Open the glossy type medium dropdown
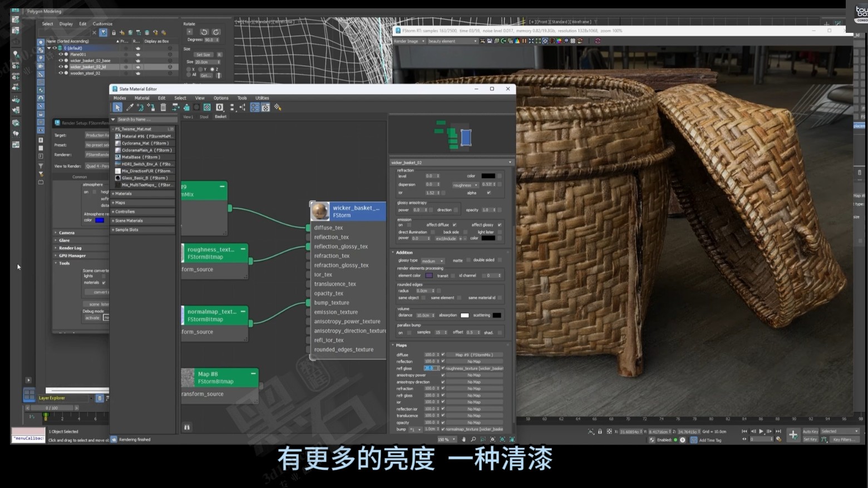Viewport: 868px width, 488px height. pos(432,261)
